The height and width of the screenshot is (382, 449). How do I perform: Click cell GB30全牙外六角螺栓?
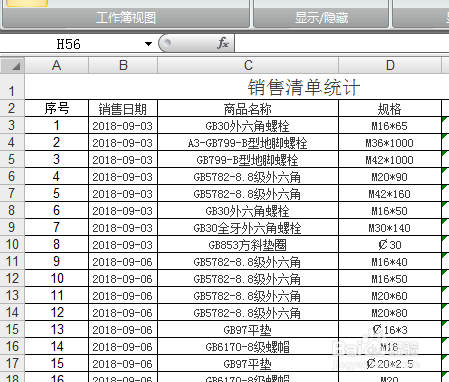coord(248,227)
